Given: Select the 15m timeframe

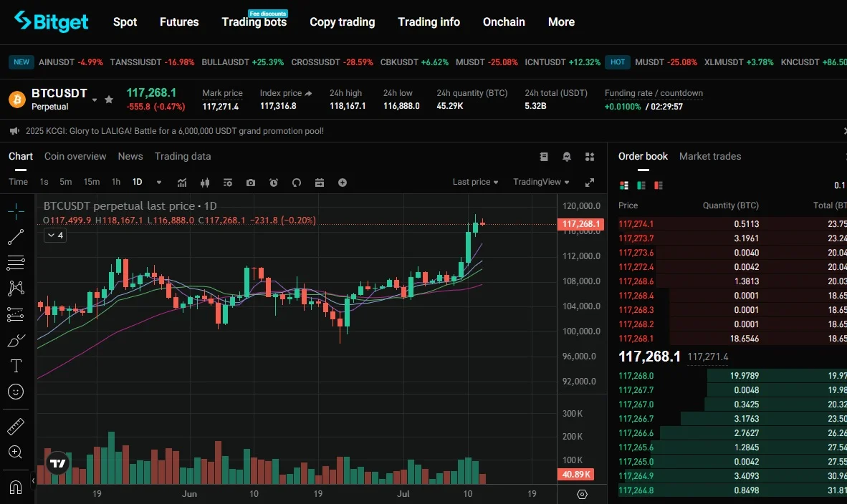Looking at the screenshot, I should click(91, 182).
